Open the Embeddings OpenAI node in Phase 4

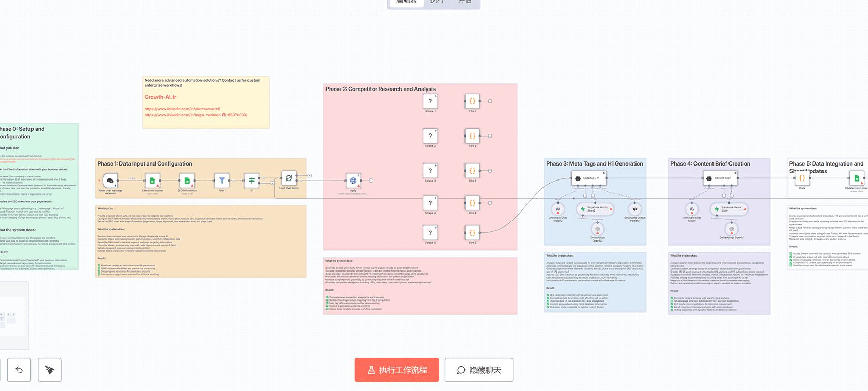(x=732, y=229)
